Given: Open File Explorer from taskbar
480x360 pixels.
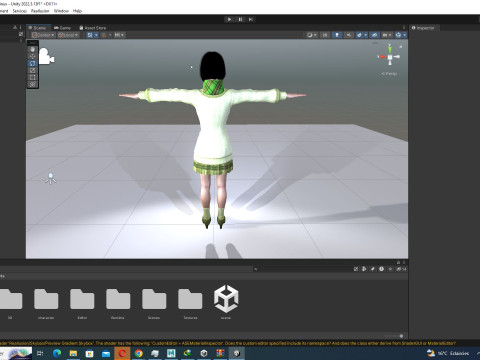Looking at the screenshot, I should 73,353.
